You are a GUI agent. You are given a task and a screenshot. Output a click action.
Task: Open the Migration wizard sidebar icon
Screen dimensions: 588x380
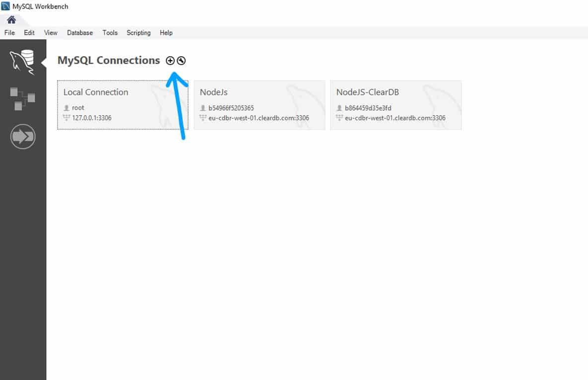click(x=23, y=137)
